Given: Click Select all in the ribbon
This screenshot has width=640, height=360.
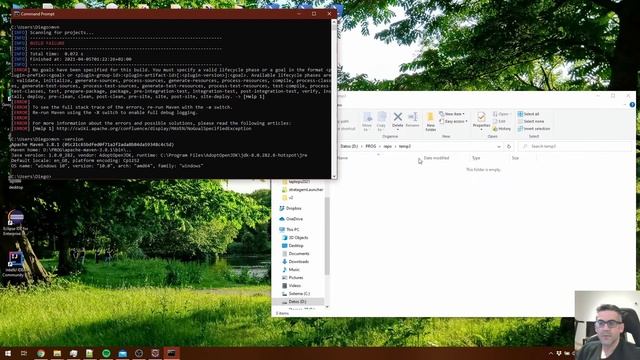Looking at the screenshot, I should (529, 114).
